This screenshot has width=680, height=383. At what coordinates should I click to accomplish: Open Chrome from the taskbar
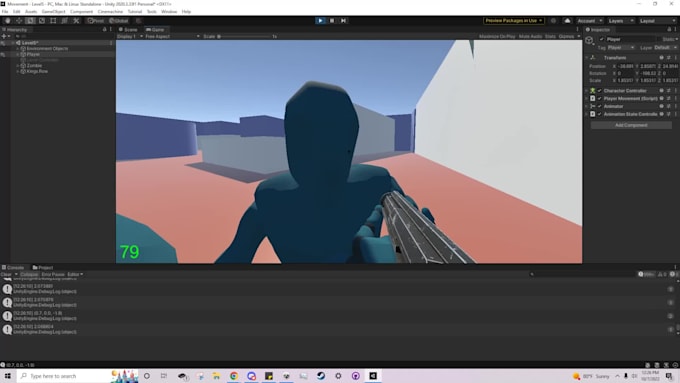[234, 376]
